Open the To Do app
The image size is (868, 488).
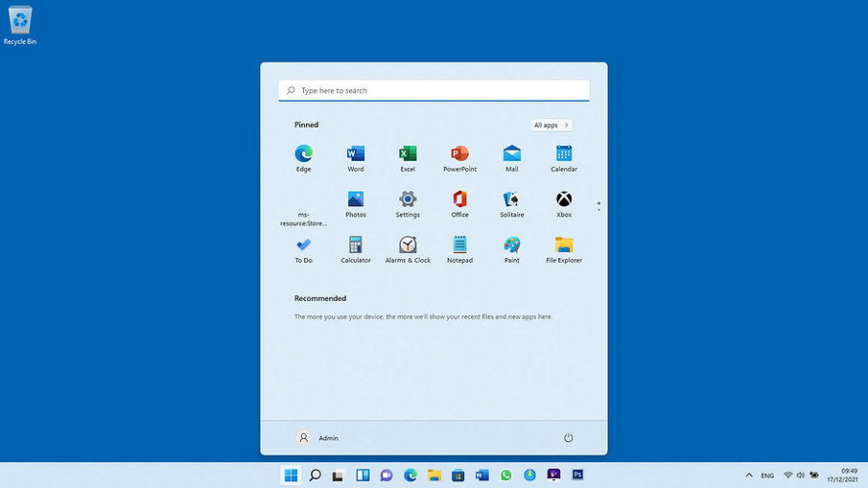pyautogui.click(x=303, y=249)
